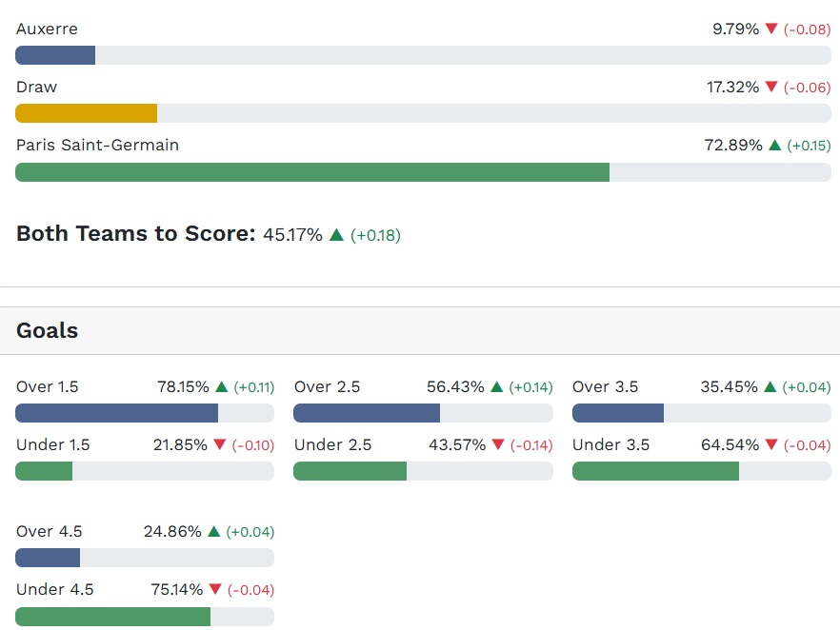Image resolution: width=840 pixels, height=630 pixels.
Task: Click the Both Teams to Score label
Action: (x=135, y=234)
